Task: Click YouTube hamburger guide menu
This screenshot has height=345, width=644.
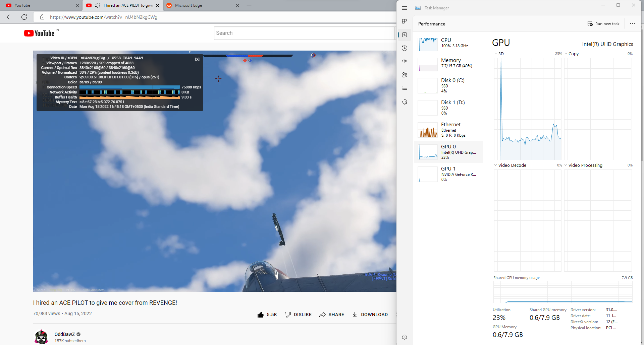Action: pos(12,33)
